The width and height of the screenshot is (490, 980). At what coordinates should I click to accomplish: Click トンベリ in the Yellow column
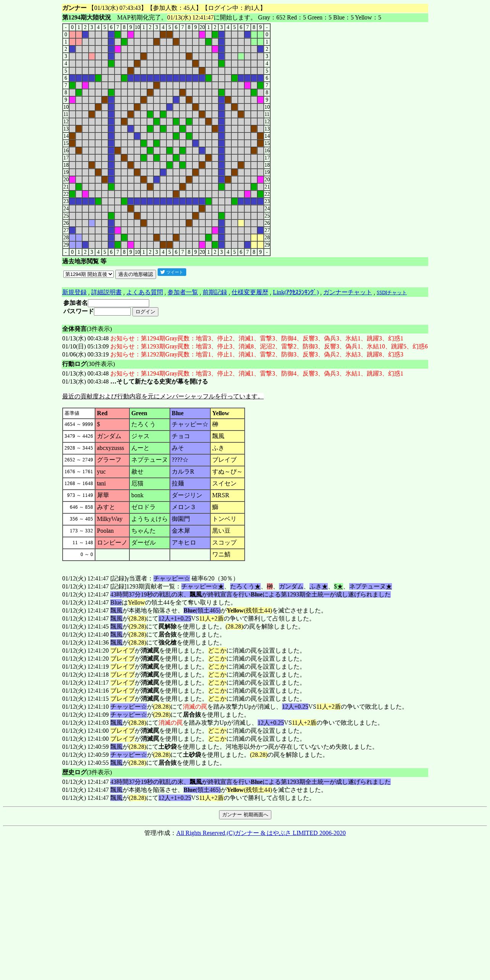pos(227,519)
